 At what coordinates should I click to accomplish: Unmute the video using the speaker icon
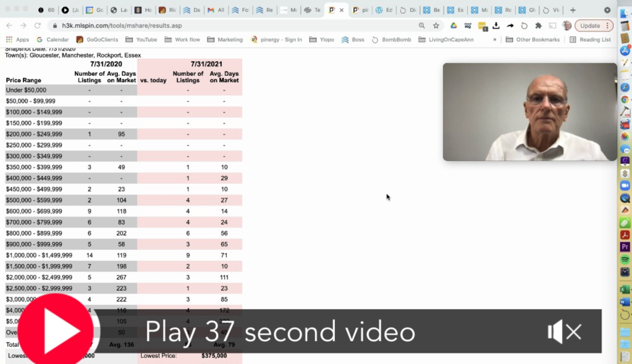[x=564, y=333]
